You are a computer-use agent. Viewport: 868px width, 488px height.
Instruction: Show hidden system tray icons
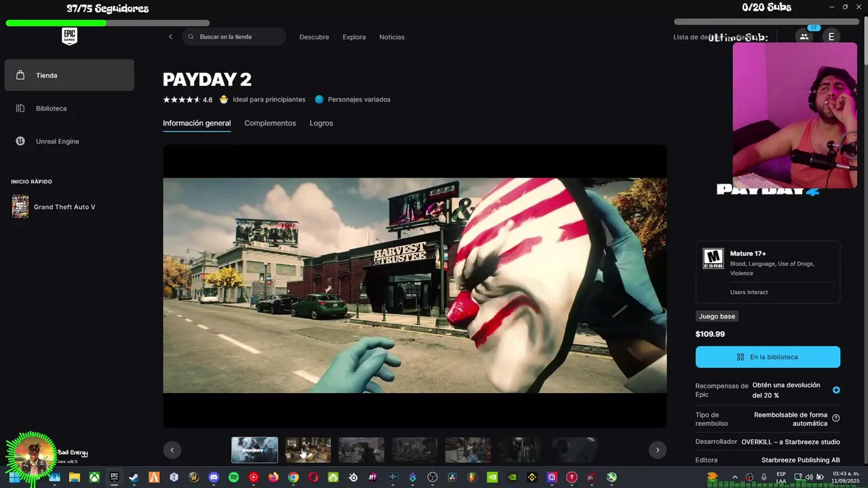(x=734, y=477)
